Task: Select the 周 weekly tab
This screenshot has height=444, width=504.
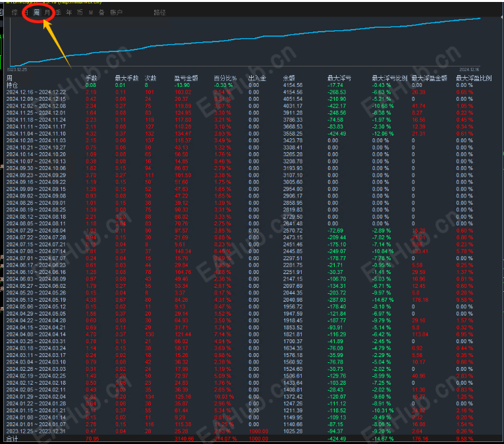Action: [x=37, y=13]
